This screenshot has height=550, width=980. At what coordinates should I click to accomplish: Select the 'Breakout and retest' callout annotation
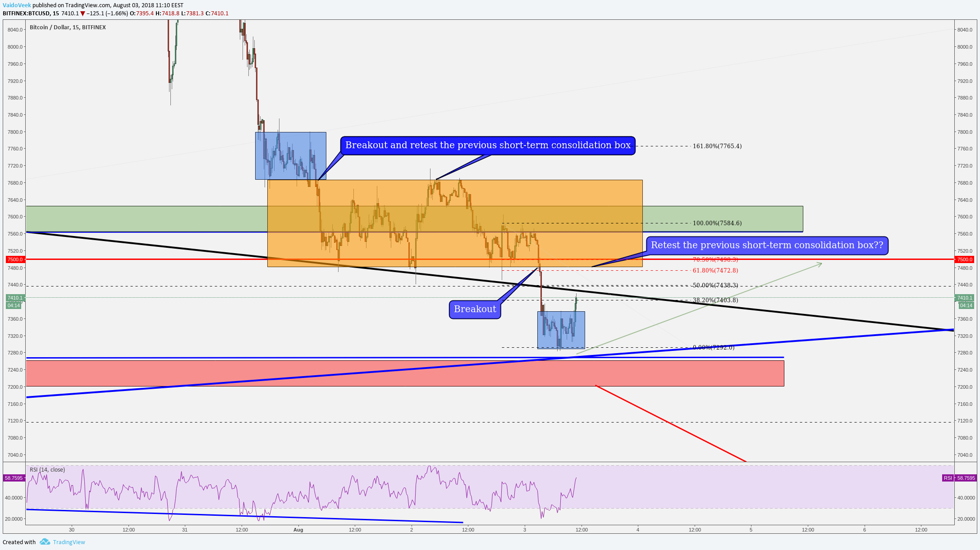coord(488,145)
